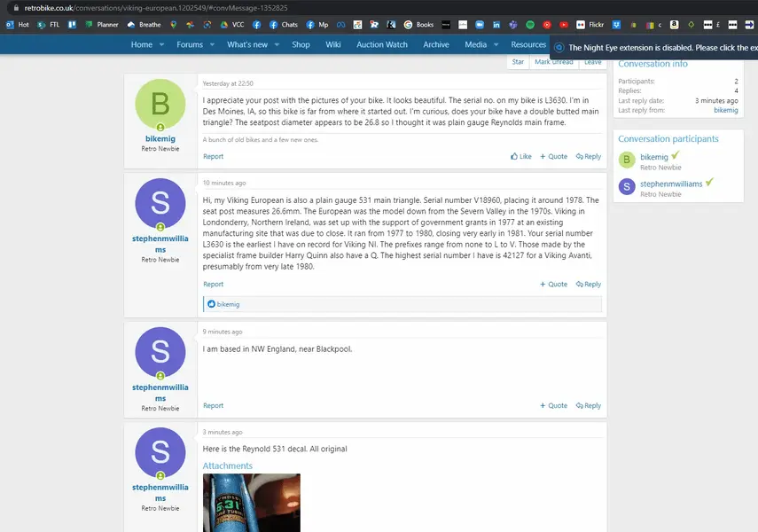The image size is (758, 532).
Task: Open the Archive nav item
Action: tap(436, 44)
